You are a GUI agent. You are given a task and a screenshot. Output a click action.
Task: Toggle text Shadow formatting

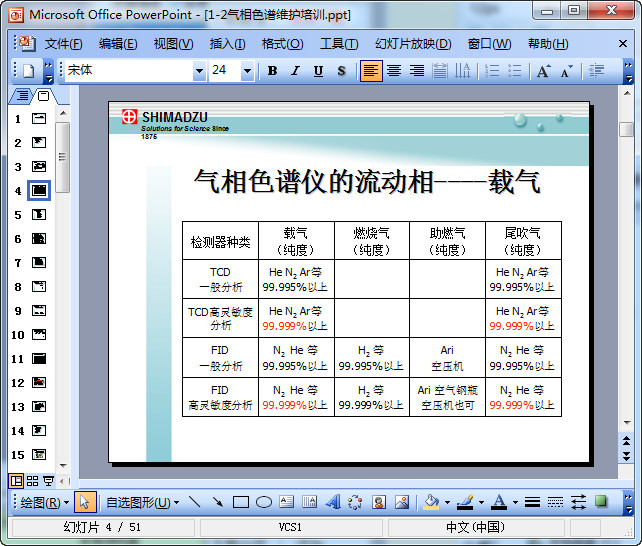point(341,71)
